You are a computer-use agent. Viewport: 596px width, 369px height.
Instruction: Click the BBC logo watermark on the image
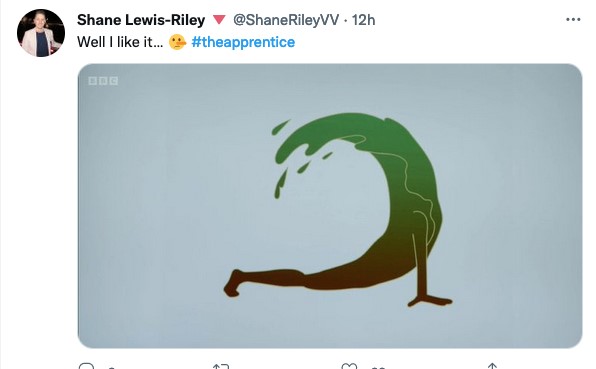(x=103, y=81)
